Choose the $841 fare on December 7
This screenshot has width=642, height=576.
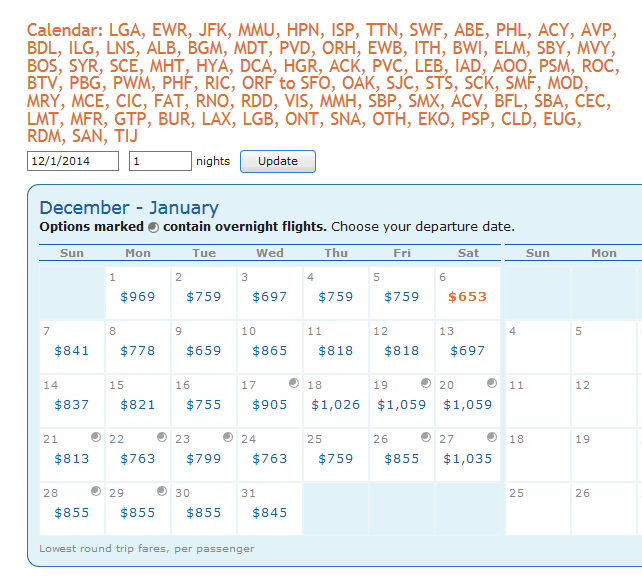[72, 351]
